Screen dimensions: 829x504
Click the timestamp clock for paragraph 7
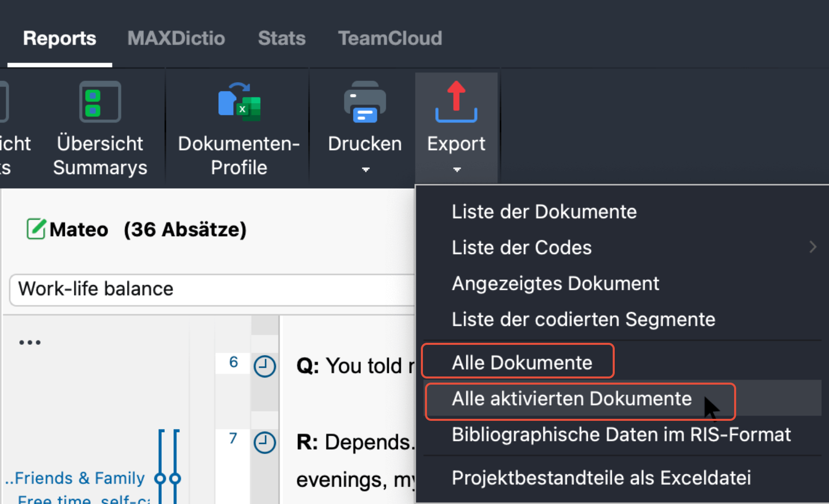pos(265,442)
